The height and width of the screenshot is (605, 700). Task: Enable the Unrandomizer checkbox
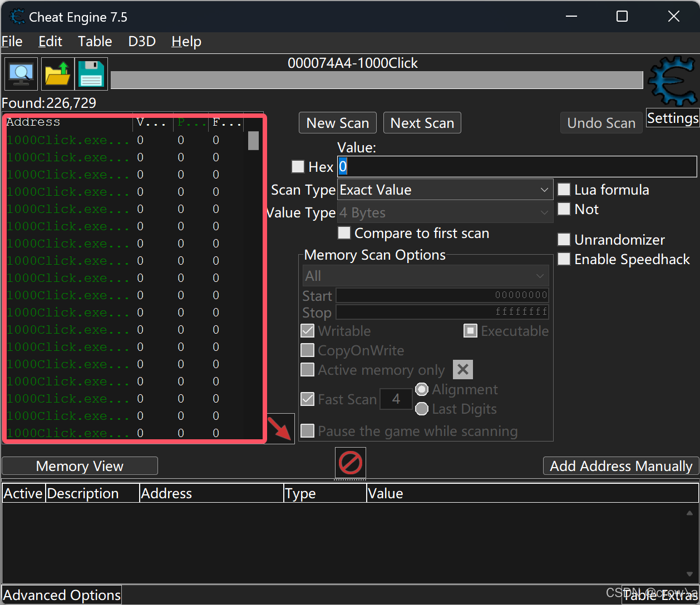[x=564, y=239]
